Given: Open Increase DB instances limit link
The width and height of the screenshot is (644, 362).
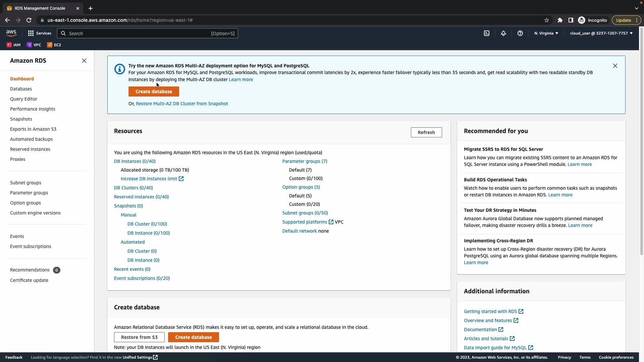Looking at the screenshot, I should pos(149,179).
